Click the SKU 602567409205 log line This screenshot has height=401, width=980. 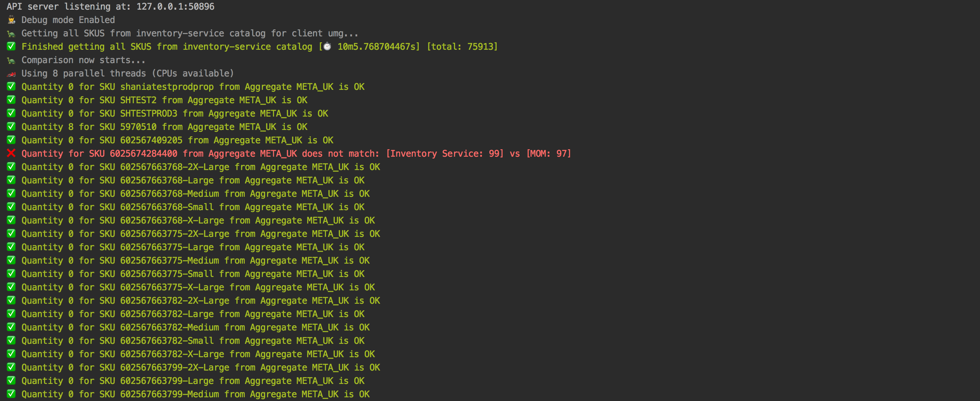tap(177, 140)
